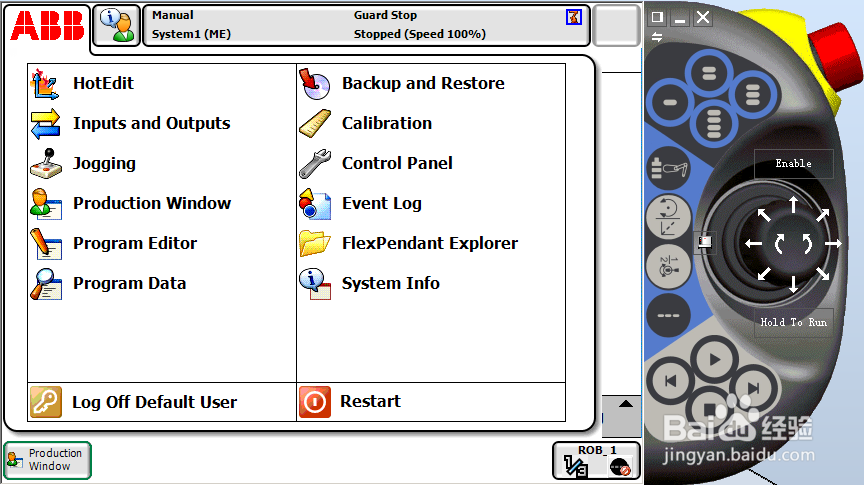Click the FlexPendant Explorer folder icon
The height and width of the screenshot is (485, 864).
(315, 244)
